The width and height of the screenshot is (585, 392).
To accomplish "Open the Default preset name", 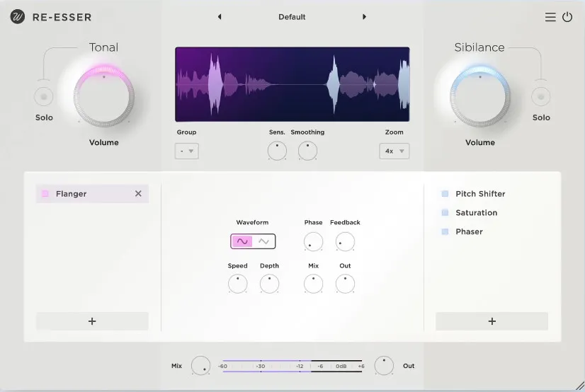I will click(292, 17).
